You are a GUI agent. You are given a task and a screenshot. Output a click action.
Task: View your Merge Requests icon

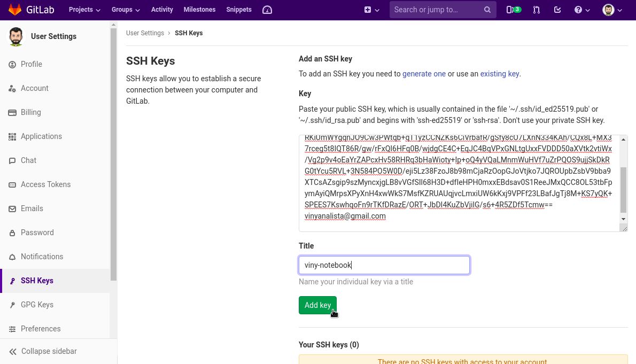click(536, 10)
